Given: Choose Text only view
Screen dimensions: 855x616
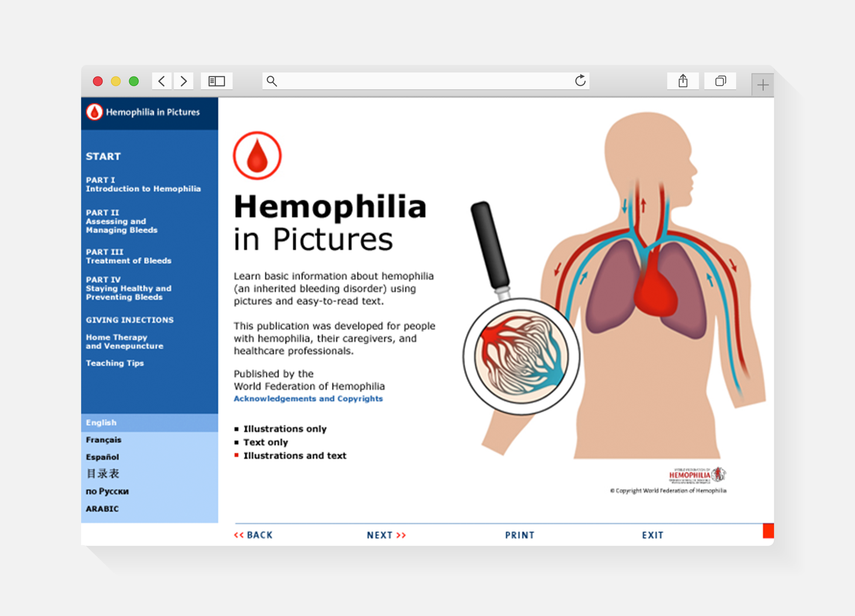Looking at the screenshot, I should pyautogui.click(x=265, y=442).
